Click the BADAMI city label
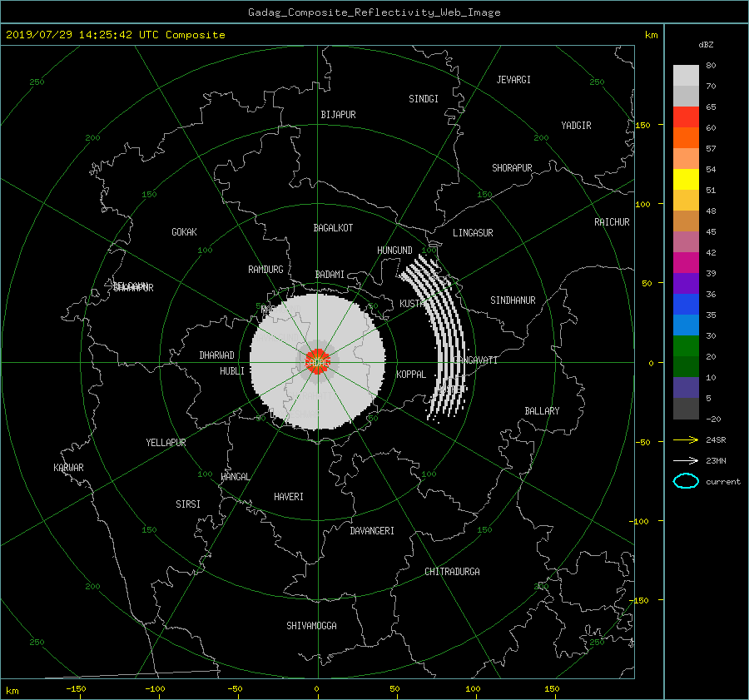 [x=330, y=275]
